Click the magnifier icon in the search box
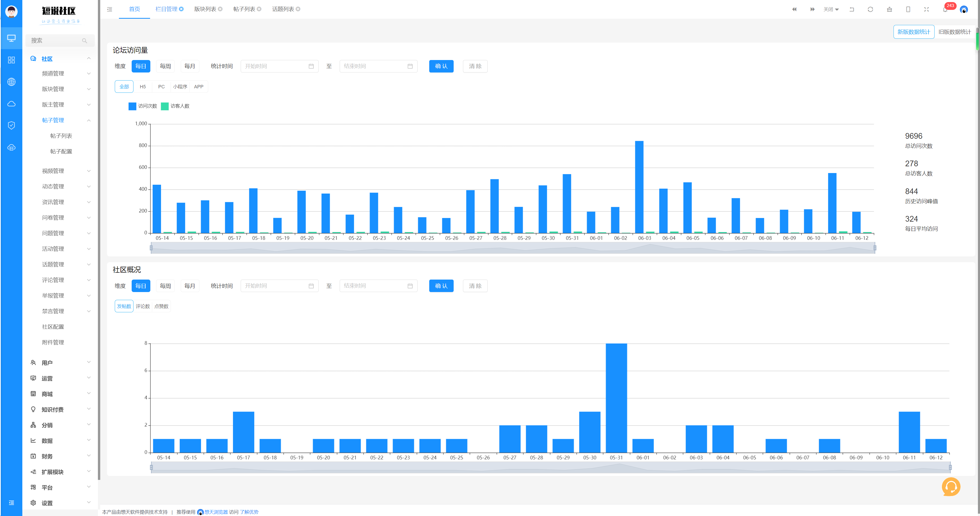The image size is (980, 516). (84, 41)
